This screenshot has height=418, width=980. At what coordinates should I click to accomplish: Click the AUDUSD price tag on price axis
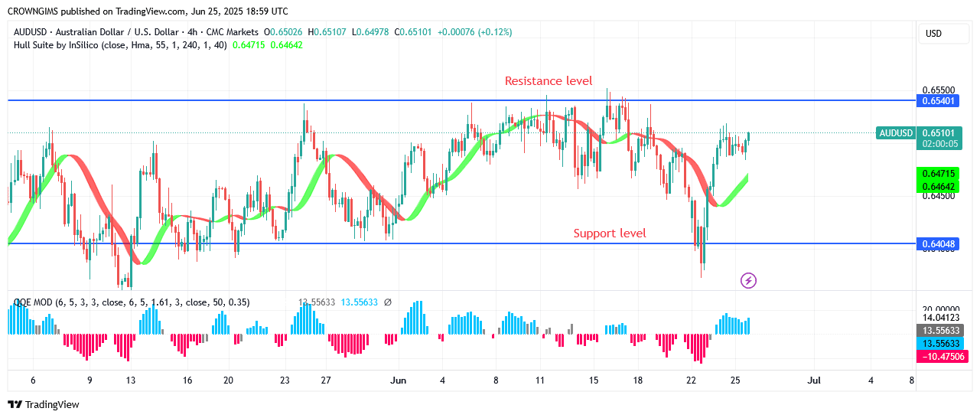[x=896, y=133]
